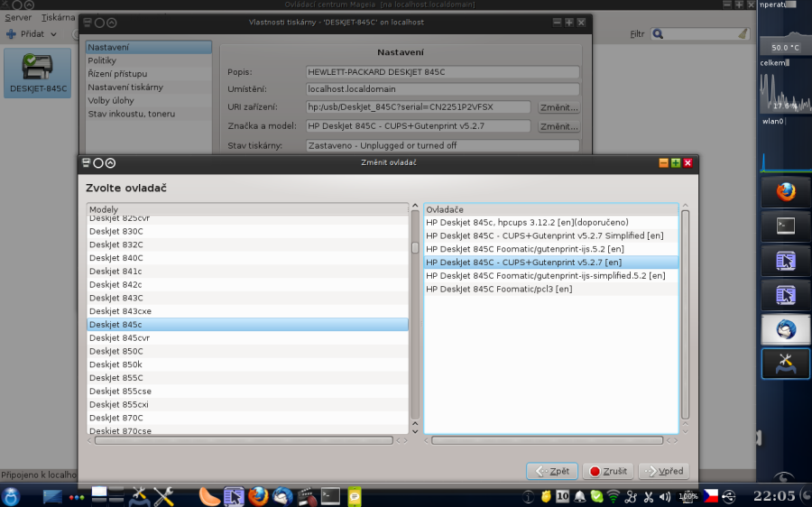Click the crossed wrench and screwdriver taskbar icon
Viewport: 812px width, 507px height.
(x=163, y=496)
